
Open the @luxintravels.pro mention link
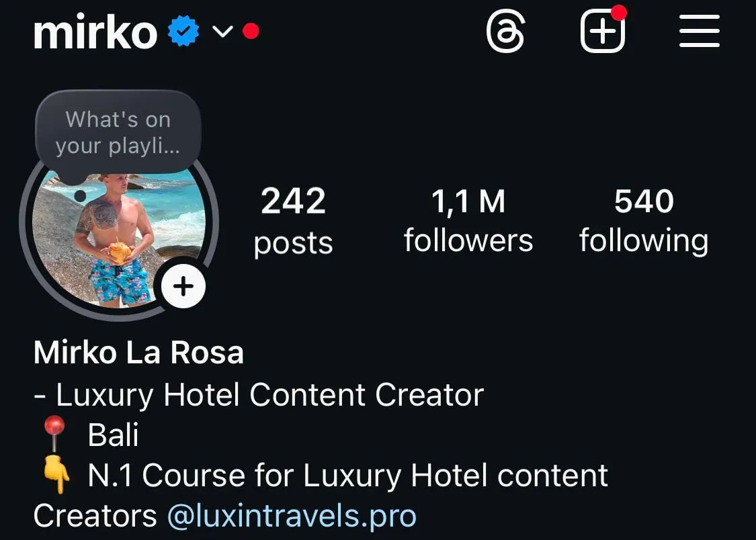pos(292,516)
